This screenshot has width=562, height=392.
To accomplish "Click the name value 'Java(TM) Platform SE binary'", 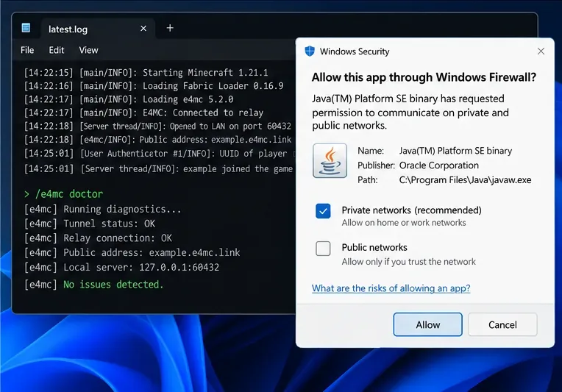I will tap(455, 151).
